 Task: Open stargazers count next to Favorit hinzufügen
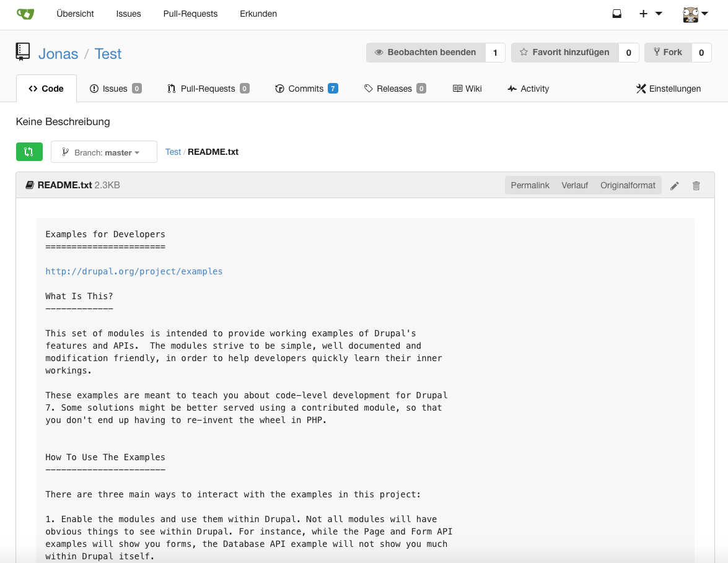coord(629,53)
